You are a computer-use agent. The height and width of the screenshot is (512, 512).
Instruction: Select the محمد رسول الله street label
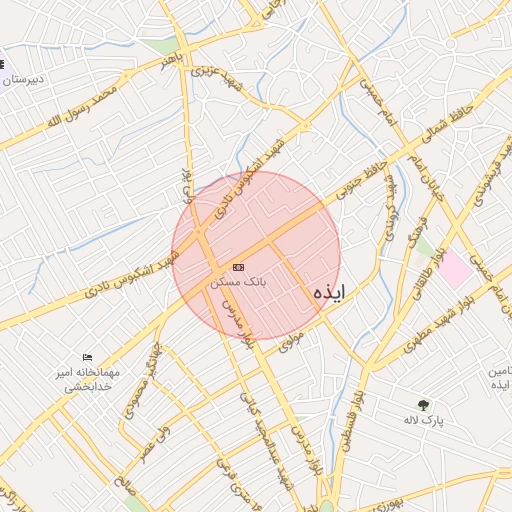click(82, 107)
